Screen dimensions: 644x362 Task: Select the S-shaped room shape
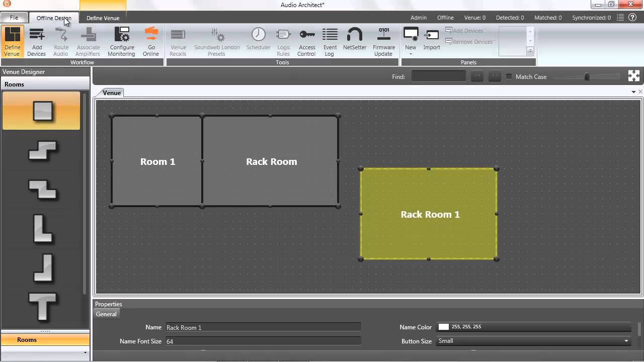pos(43,150)
